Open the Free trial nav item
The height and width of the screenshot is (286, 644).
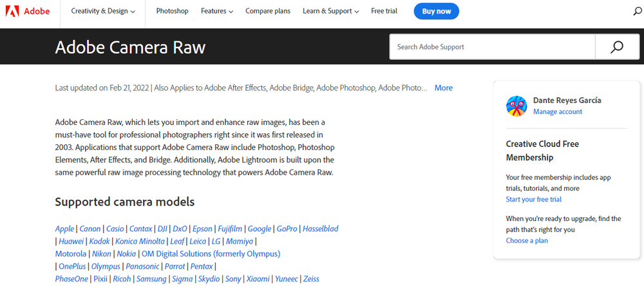click(x=384, y=11)
